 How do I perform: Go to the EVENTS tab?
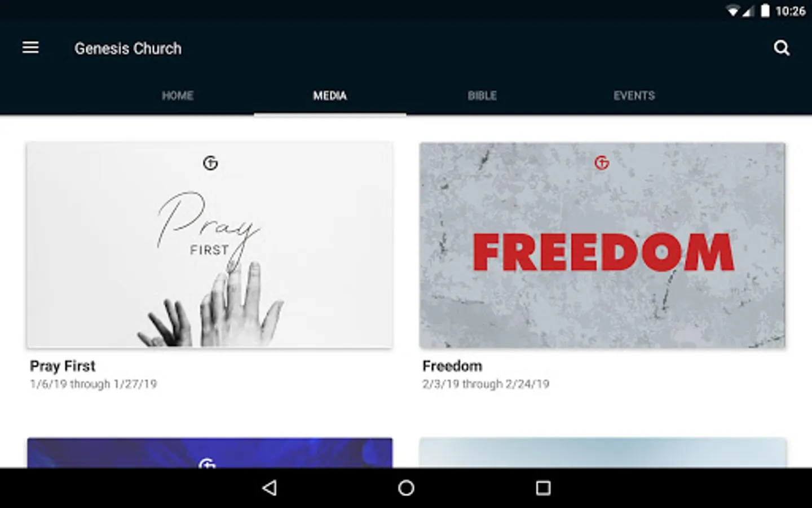pos(634,95)
